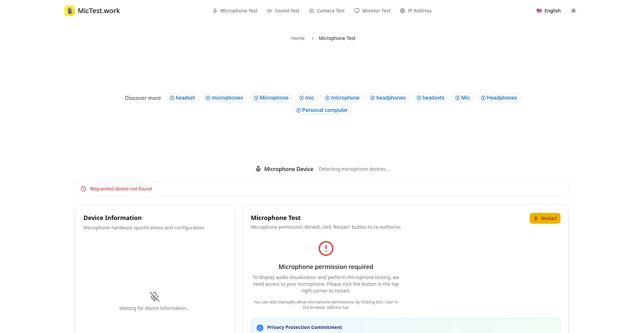This screenshot has height=333, width=644.
Task: Click the Privacy Protection lock icon
Action: [x=260, y=328]
